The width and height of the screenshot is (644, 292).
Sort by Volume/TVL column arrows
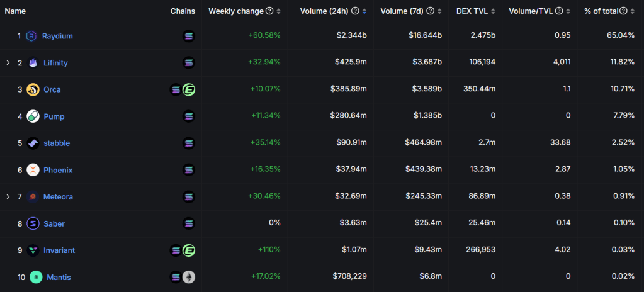pos(568,11)
